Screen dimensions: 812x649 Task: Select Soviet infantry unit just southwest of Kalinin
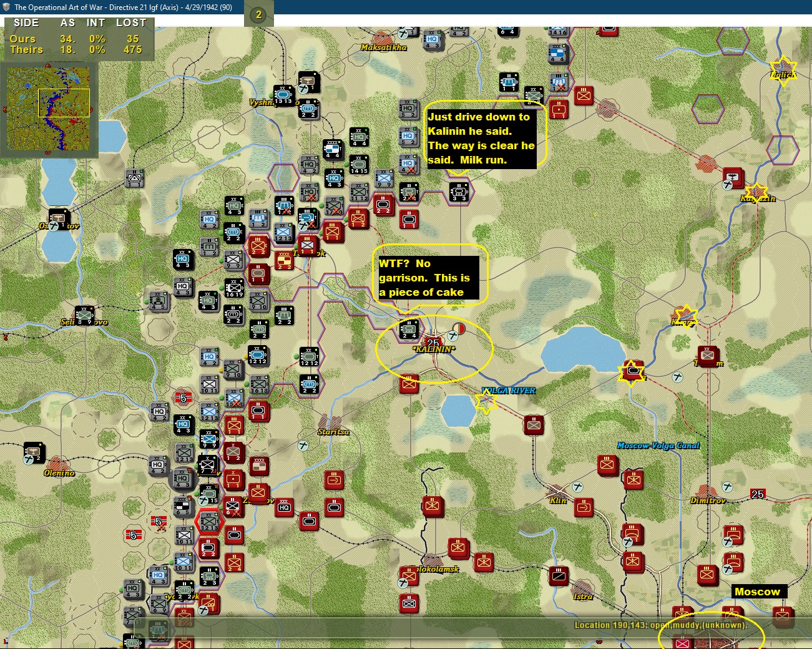[409, 384]
